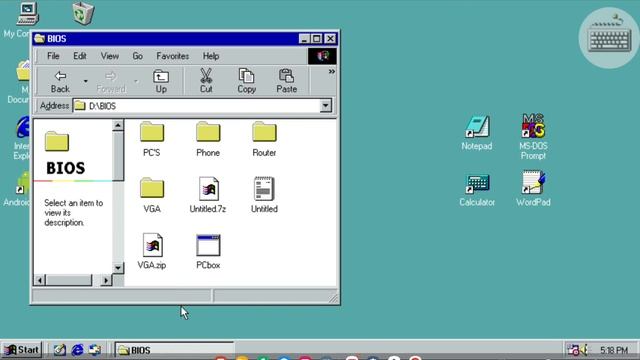
Task: Click the Start button
Action: coord(22,350)
